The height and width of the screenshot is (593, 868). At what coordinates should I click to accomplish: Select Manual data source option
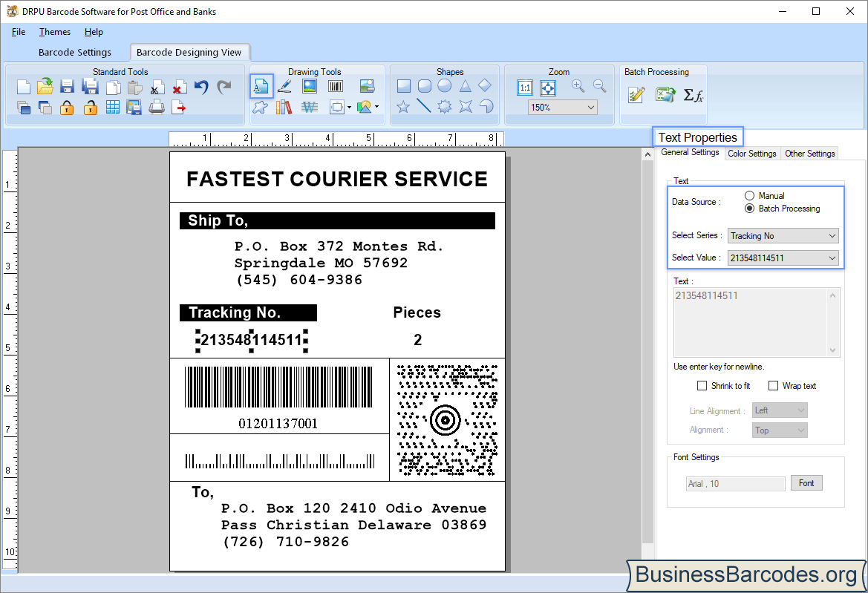pos(749,196)
